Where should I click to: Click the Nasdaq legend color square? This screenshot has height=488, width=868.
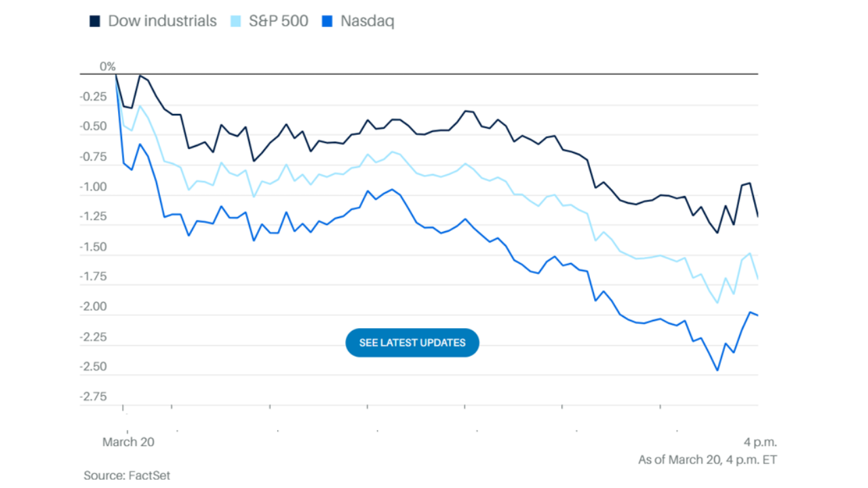pyautogui.click(x=328, y=22)
